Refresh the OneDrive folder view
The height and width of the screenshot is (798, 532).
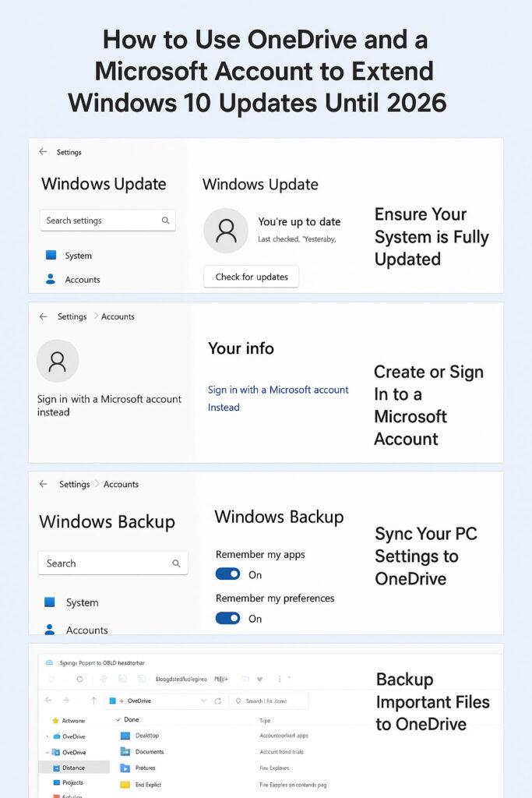217,701
